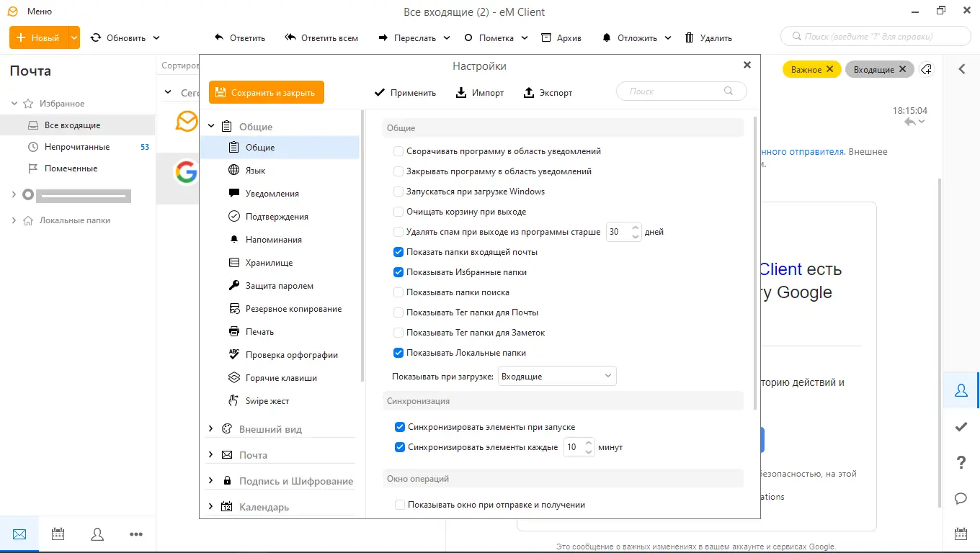Click the settings content vertical scrollbar

(x=755, y=262)
